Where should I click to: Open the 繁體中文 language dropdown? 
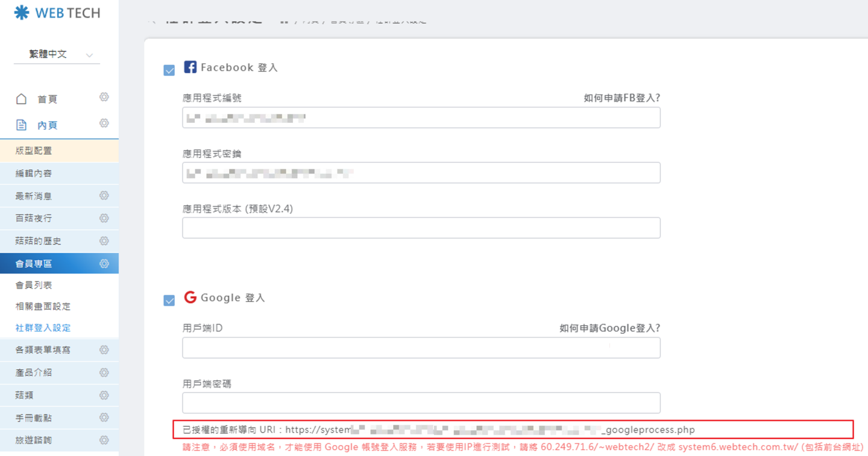click(x=57, y=54)
